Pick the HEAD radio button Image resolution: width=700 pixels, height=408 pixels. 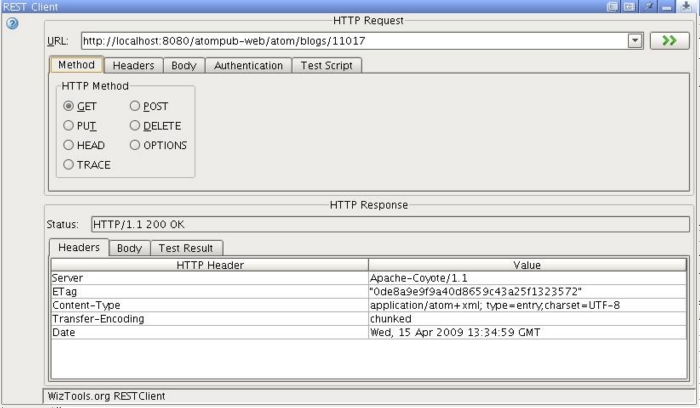tap(69, 145)
